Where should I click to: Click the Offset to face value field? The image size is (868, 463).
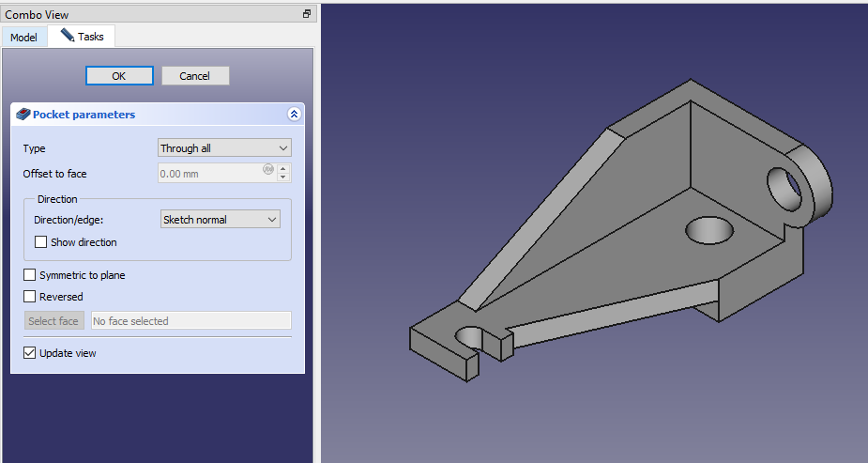(211, 174)
